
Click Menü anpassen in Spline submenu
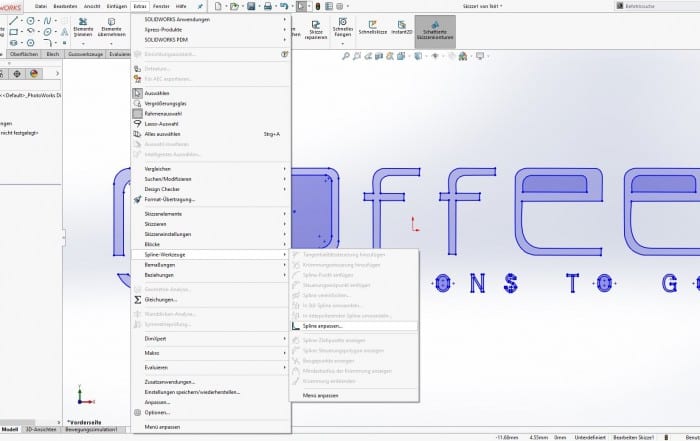point(354,395)
